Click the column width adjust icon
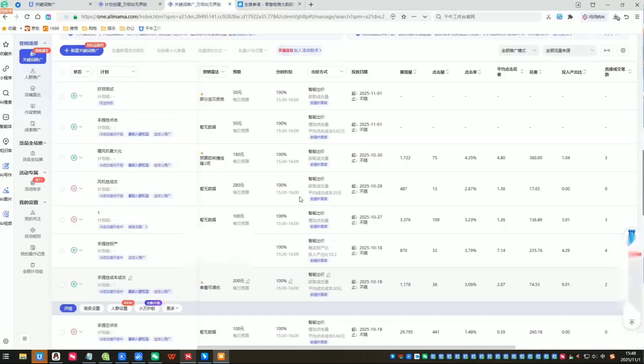Image resolution: width=644 pixels, height=364 pixels. pyautogui.click(x=607, y=51)
